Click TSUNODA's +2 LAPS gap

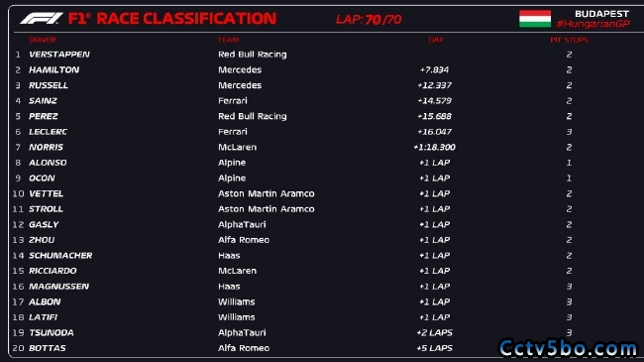pos(435,333)
